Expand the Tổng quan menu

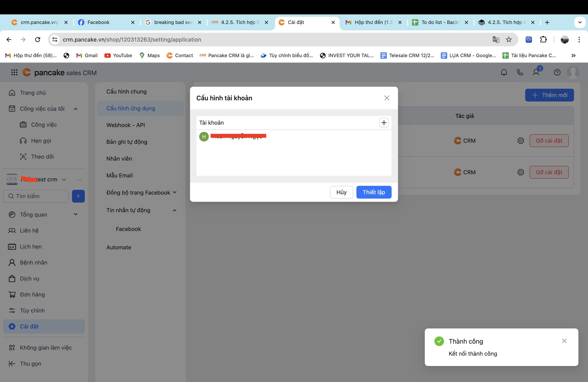[76, 214]
